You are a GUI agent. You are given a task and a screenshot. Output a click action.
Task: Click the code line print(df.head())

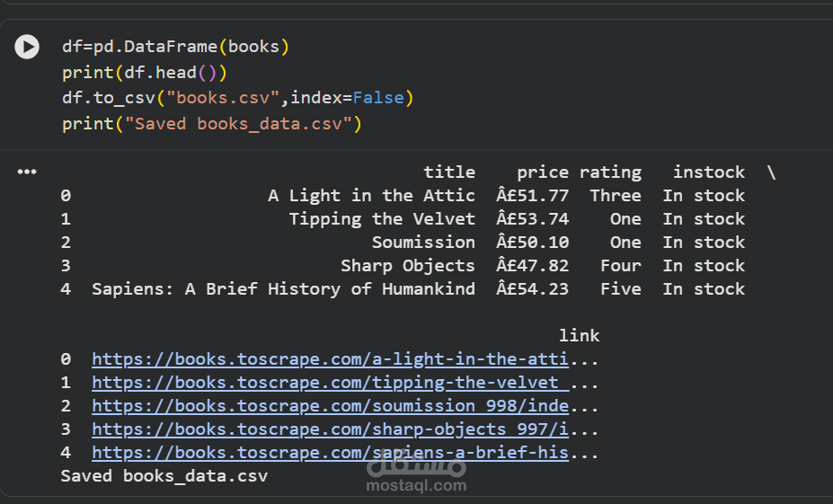pyautogui.click(x=145, y=72)
